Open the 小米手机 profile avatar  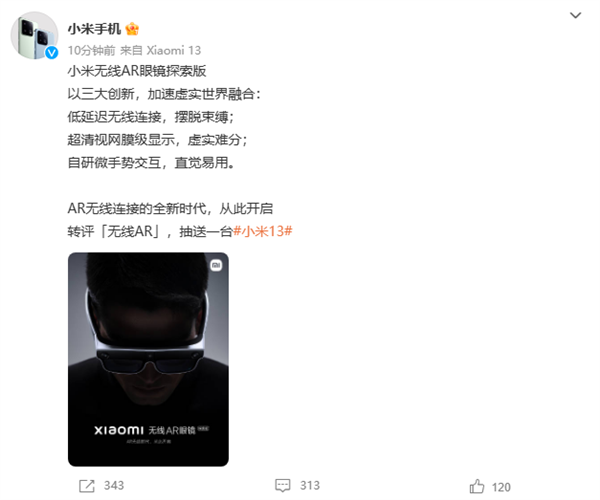(x=34, y=35)
